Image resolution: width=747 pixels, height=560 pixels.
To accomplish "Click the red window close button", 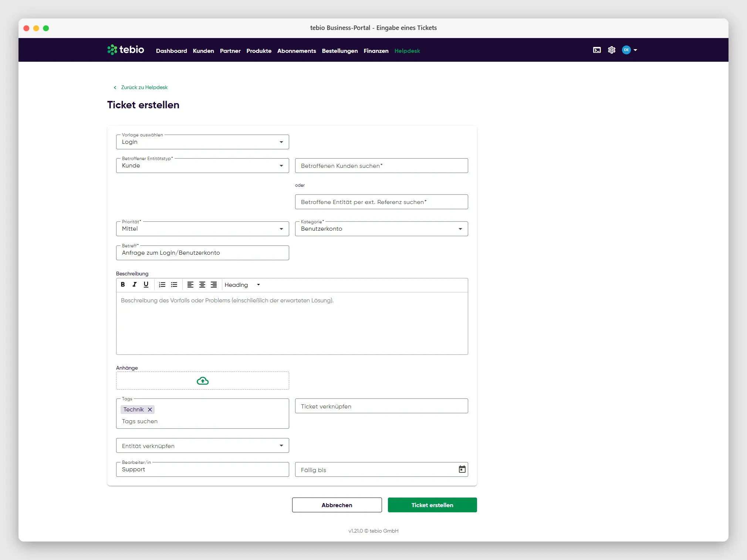I will [26, 28].
